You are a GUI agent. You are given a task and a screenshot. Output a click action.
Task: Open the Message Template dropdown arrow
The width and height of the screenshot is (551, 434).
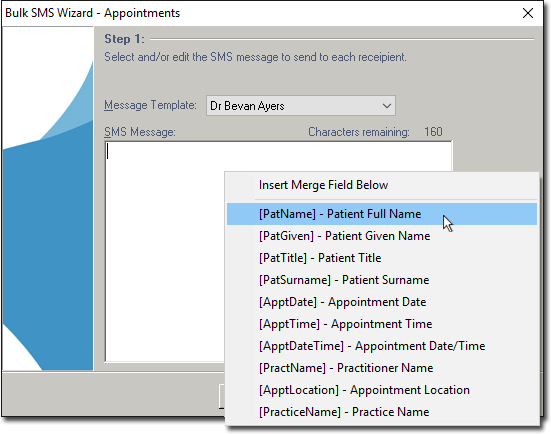pyautogui.click(x=387, y=106)
